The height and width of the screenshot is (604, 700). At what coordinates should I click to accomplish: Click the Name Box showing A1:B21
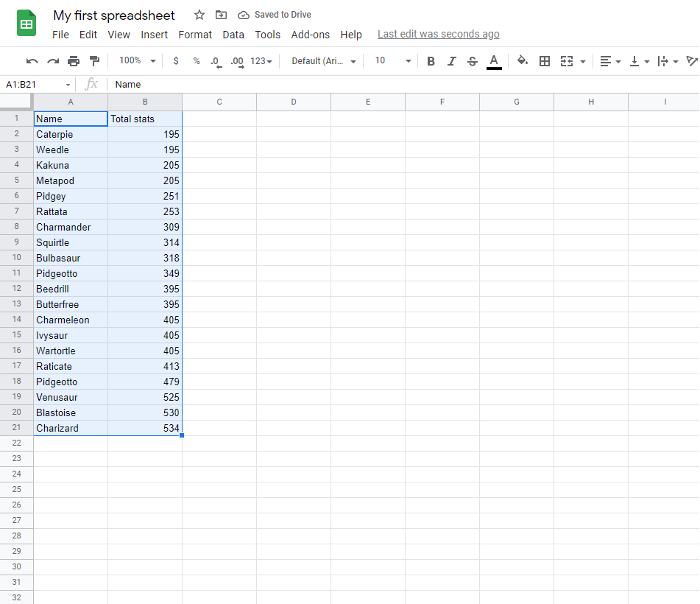click(37, 85)
